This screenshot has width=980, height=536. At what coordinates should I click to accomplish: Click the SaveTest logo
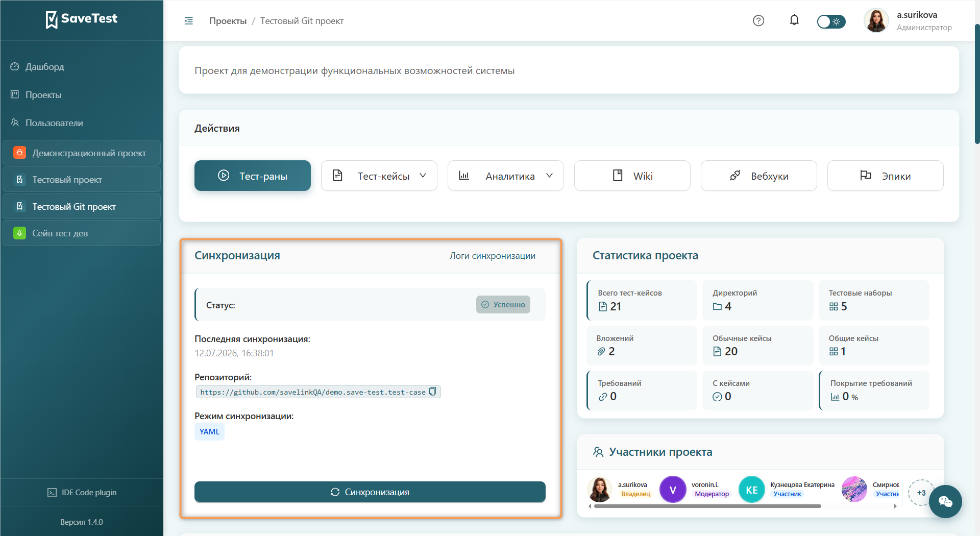(x=82, y=19)
